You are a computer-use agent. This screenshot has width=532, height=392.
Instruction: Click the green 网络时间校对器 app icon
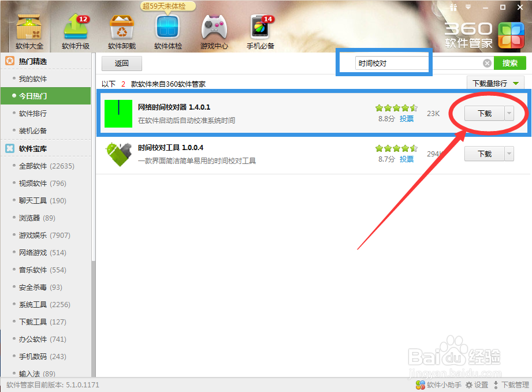pos(118,114)
